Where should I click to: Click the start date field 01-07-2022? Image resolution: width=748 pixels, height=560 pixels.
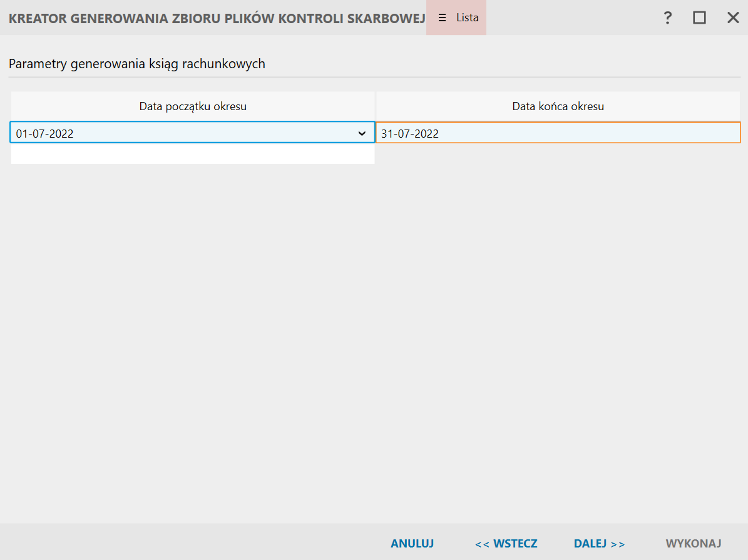192,133
